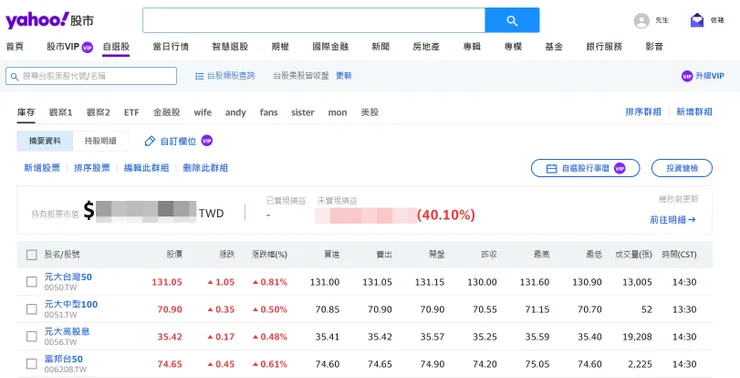Click the calendar icon in 自選股行事曆
This screenshot has width=740, height=378.
coord(551,168)
